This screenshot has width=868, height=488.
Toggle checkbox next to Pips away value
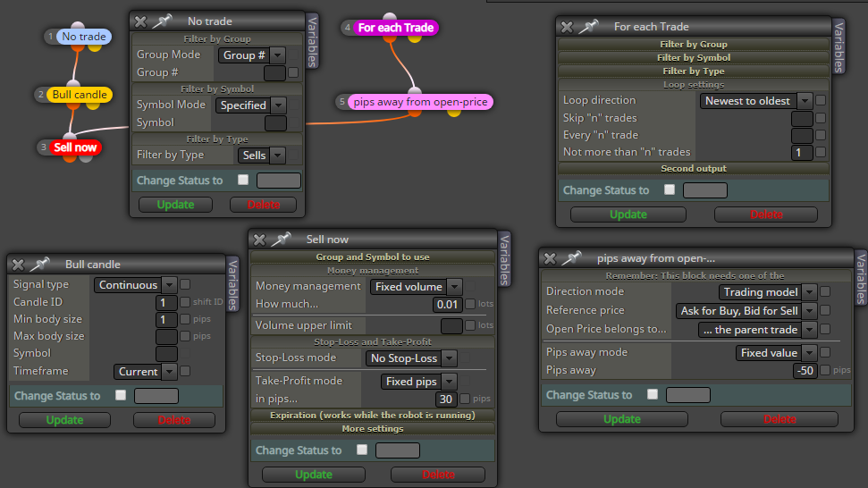pyautogui.click(x=825, y=370)
